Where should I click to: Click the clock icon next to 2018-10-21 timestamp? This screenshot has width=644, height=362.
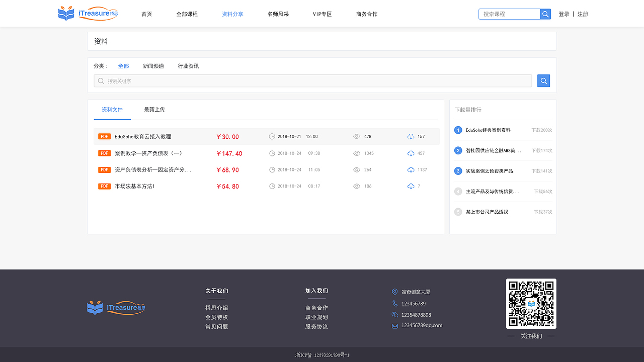tap(271, 136)
